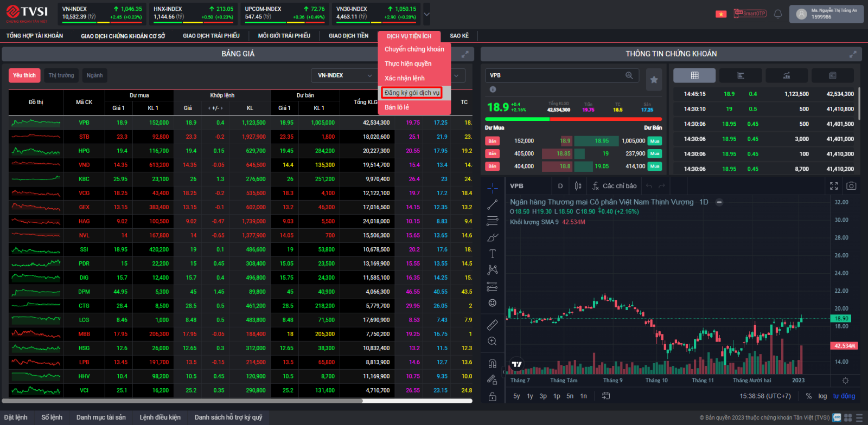Click the notification bell icon
This screenshot has width=868, height=425.
pyautogui.click(x=777, y=14)
